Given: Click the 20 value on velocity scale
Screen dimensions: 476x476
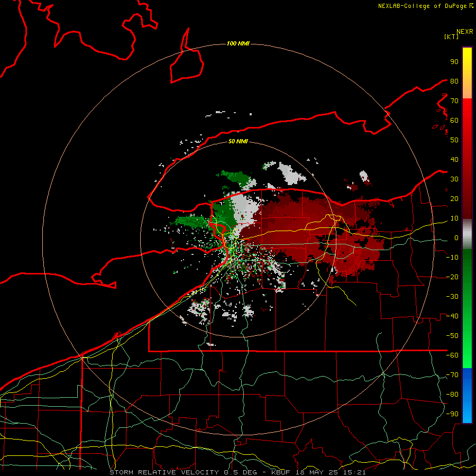Looking at the screenshot, I should click(454, 199).
